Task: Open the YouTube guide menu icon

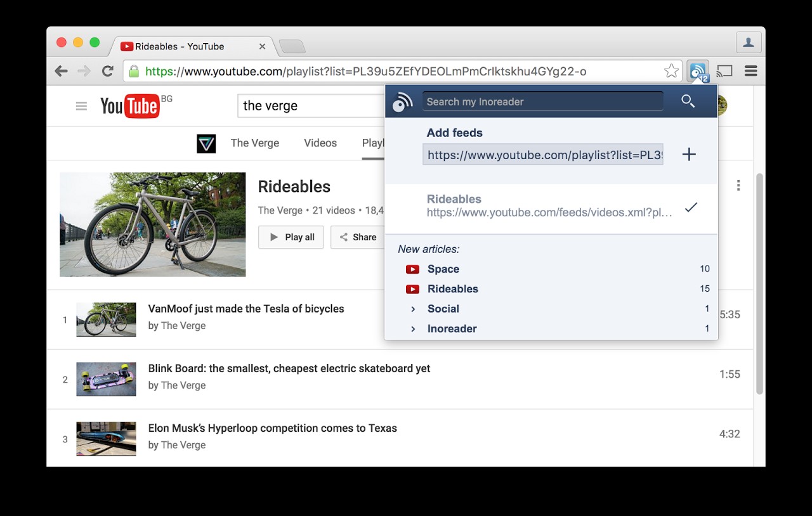Action: click(81, 106)
